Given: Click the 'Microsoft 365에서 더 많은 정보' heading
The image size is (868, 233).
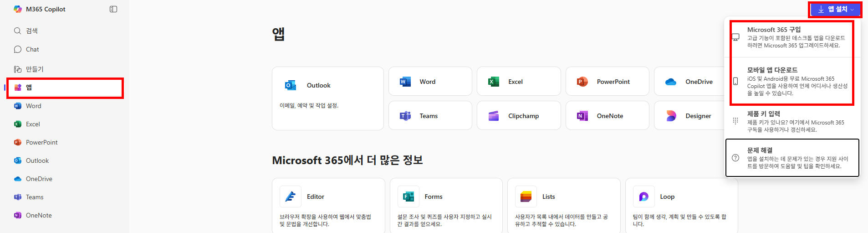Looking at the screenshot, I should [x=347, y=160].
